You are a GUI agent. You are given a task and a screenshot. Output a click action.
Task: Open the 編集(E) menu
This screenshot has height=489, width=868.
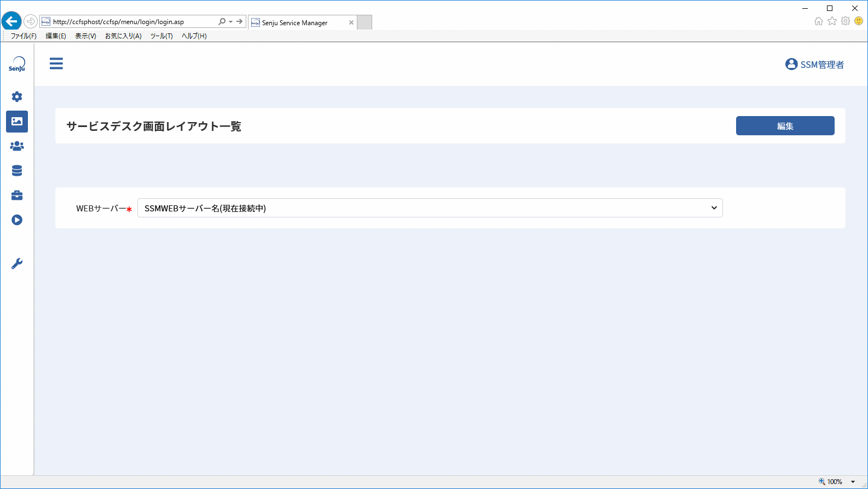56,36
